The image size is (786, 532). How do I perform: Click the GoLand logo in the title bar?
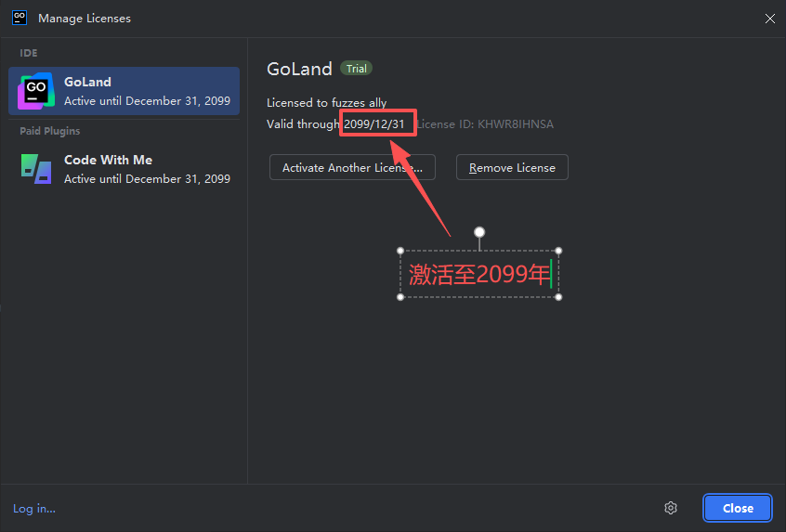[19, 17]
